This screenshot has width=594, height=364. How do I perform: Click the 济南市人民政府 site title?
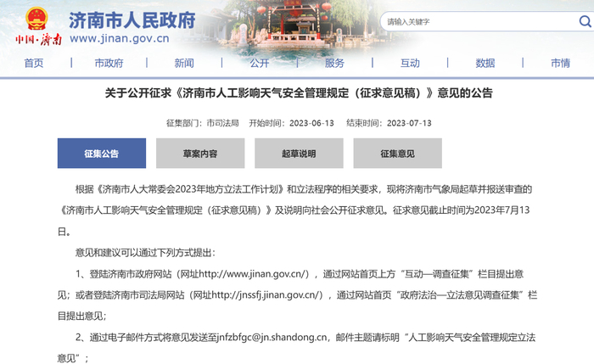pos(132,20)
